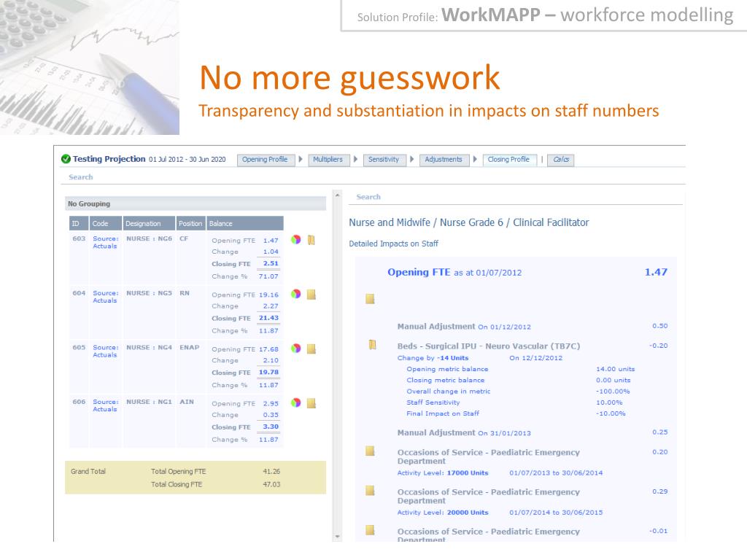Click note icon below Opening FTE heading

click(370, 299)
